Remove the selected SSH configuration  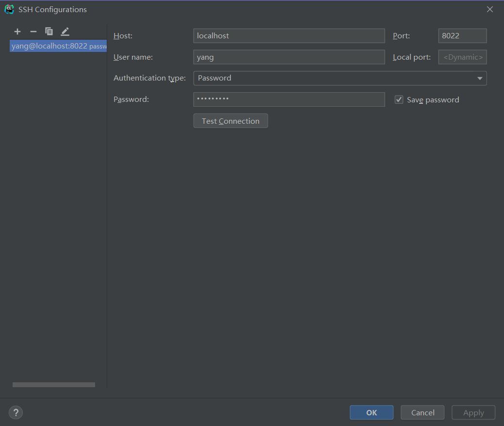coord(33,32)
